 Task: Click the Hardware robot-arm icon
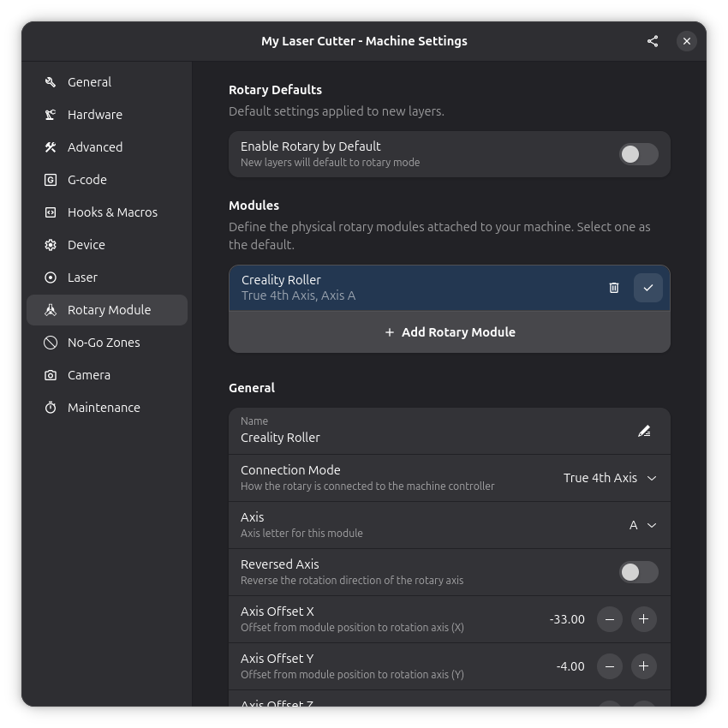coord(51,115)
